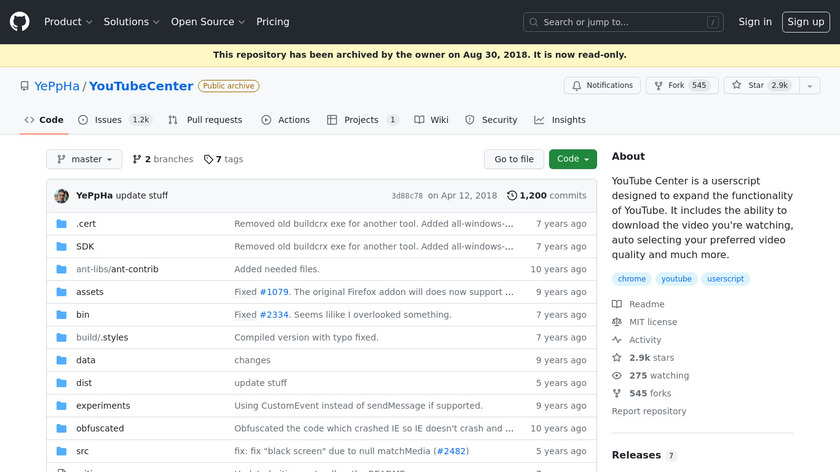
Task: Click the commits history clock icon
Action: point(512,196)
